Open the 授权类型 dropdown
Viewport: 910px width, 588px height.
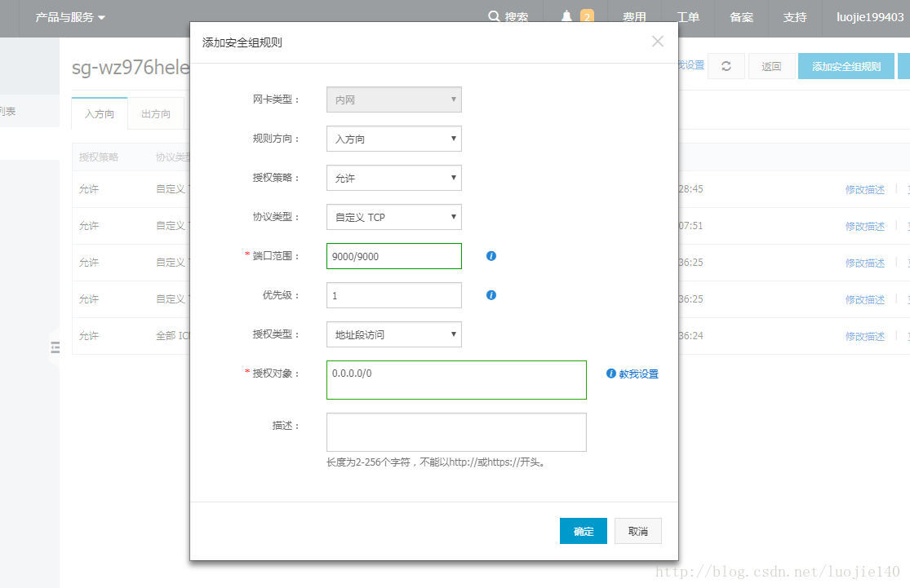[x=393, y=334]
